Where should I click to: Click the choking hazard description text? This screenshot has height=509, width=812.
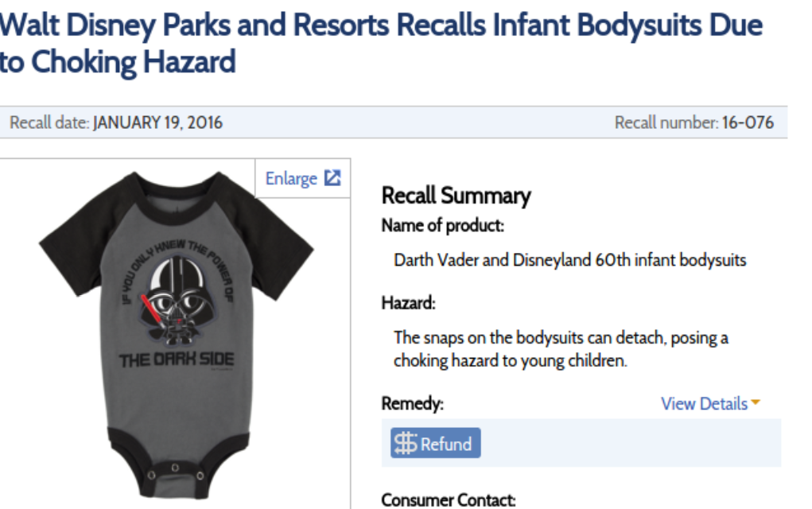[x=561, y=349]
